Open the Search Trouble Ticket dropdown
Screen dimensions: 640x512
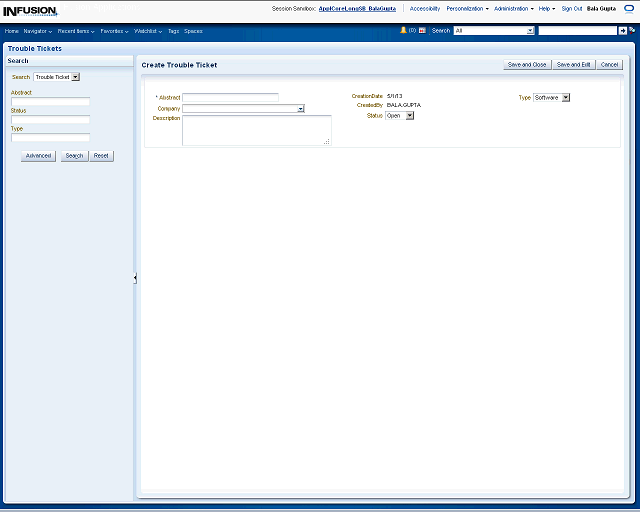(75, 77)
